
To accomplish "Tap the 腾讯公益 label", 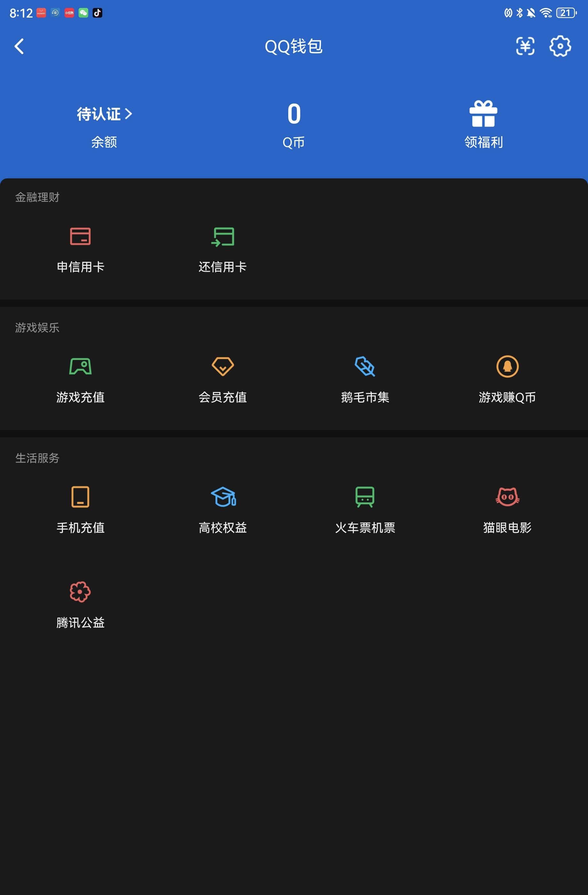I will coord(81,623).
